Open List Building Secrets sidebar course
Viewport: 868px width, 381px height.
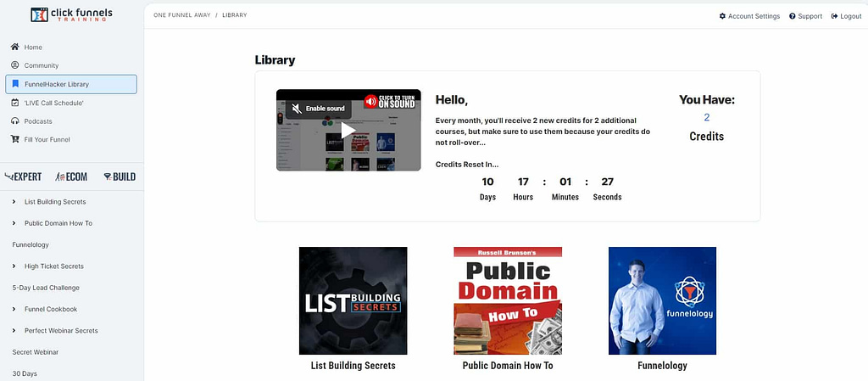click(x=55, y=202)
